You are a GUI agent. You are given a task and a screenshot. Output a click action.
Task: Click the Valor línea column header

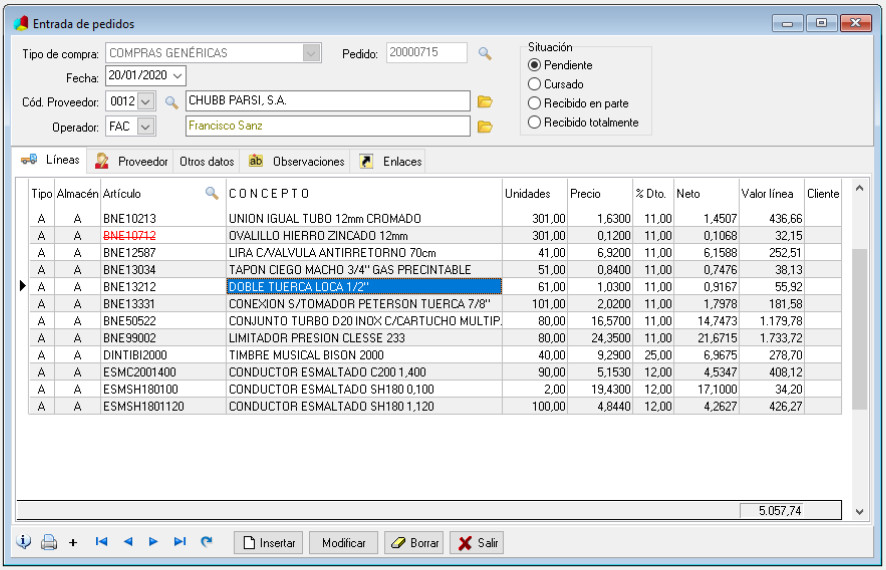coord(772,194)
